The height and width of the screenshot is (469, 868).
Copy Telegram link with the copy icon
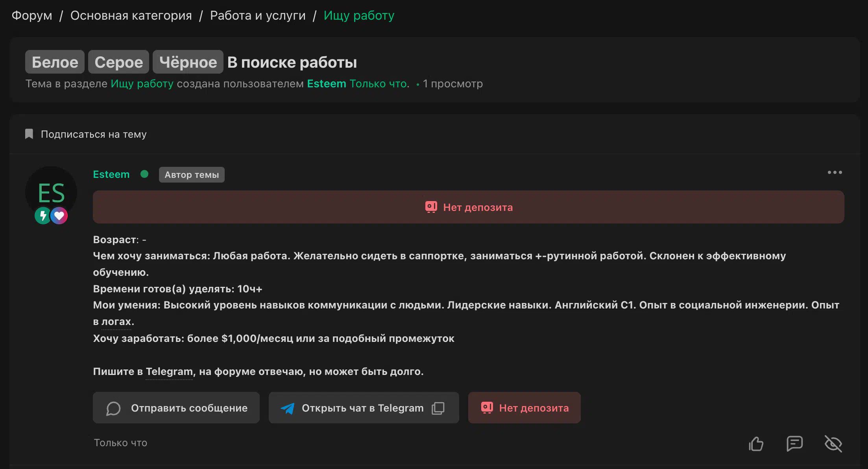(438, 408)
